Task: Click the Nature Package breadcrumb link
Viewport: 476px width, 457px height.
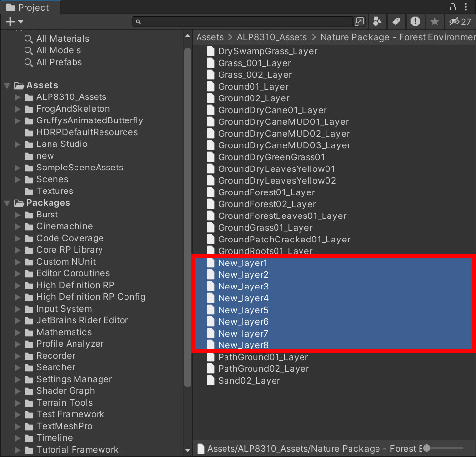Action: pos(398,37)
